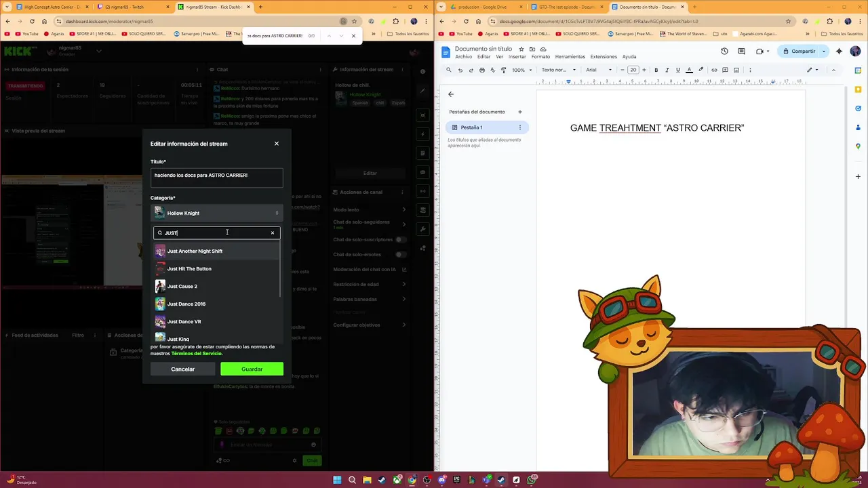Click the Cancelar button
The image size is (868, 488).
(x=182, y=369)
